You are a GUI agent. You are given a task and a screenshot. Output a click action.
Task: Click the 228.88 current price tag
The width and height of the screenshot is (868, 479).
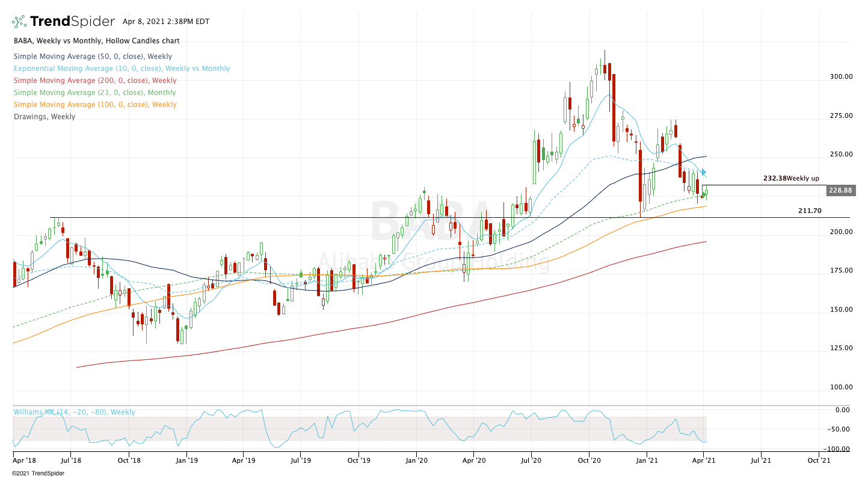(841, 191)
